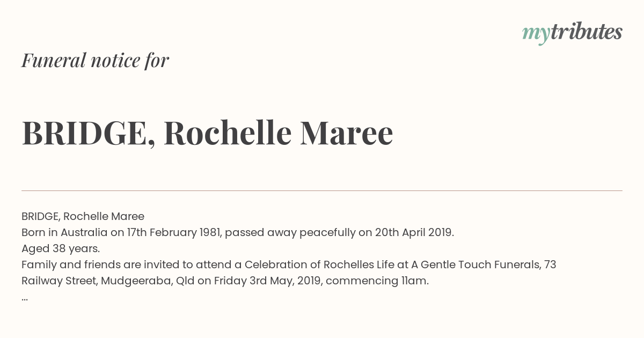
Task: Expand the truncated text ellipsis
Action: [25, 298]
